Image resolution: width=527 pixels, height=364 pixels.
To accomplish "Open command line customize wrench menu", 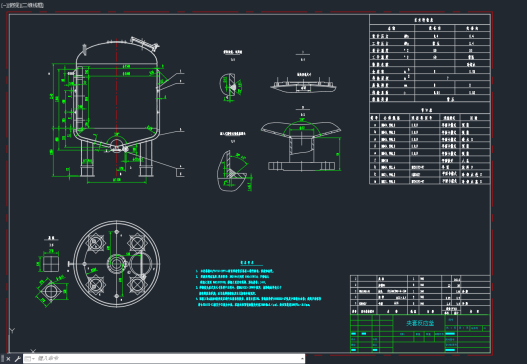I will 17,359.
